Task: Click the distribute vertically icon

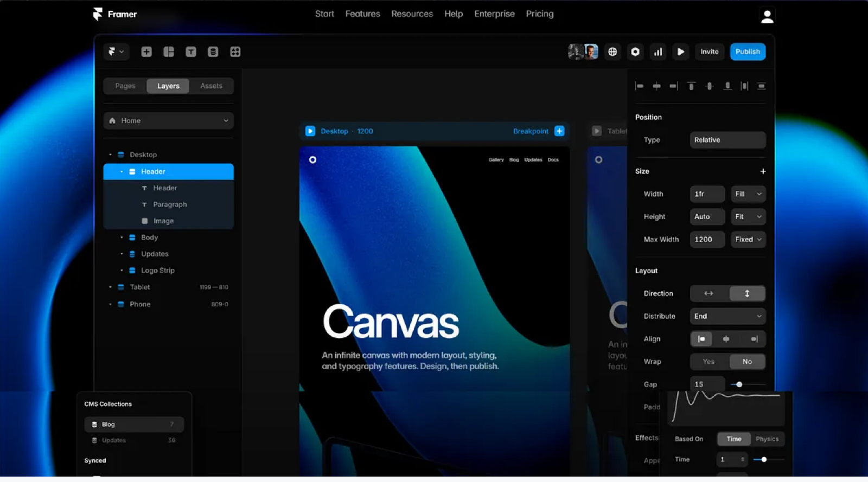Action: (x=762, y=86)
